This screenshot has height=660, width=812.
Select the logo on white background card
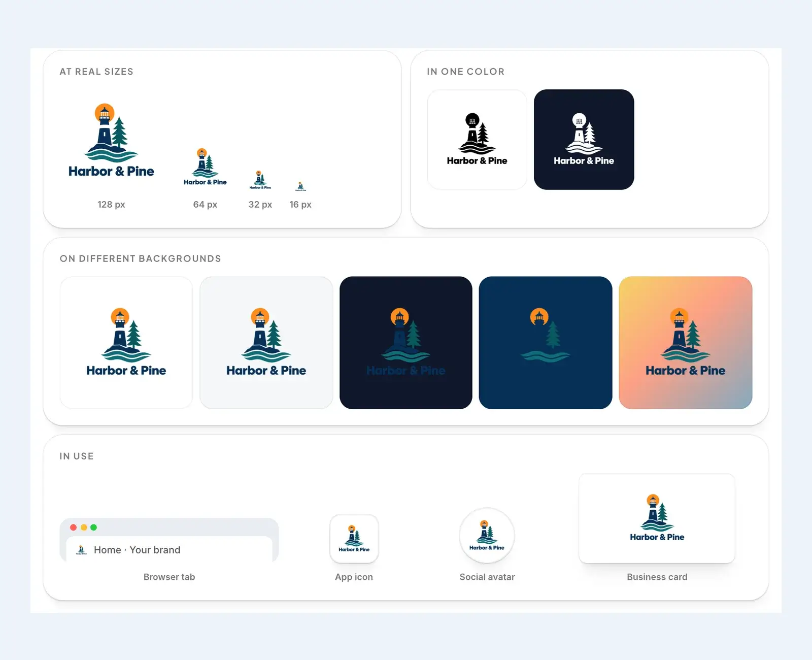tap(126, 343)
